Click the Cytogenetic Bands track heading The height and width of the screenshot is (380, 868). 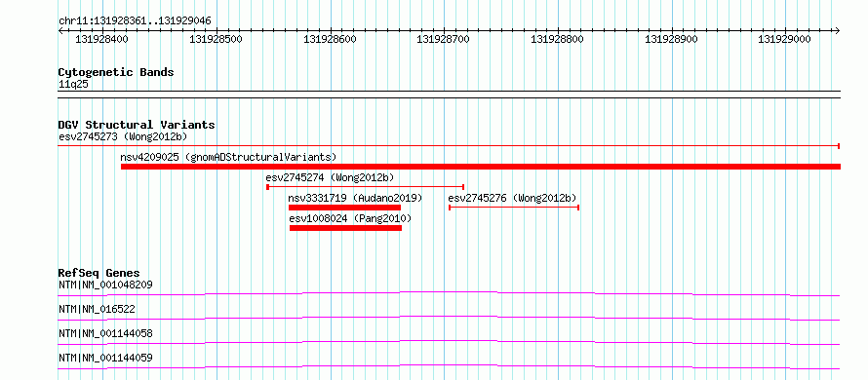pyautogui.click(x=116, y=72)
